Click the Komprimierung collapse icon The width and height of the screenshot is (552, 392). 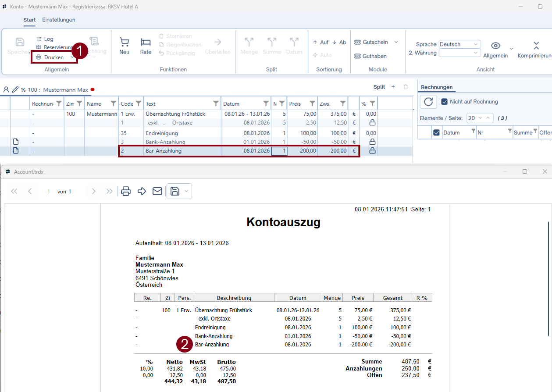(x=536, y=46)
